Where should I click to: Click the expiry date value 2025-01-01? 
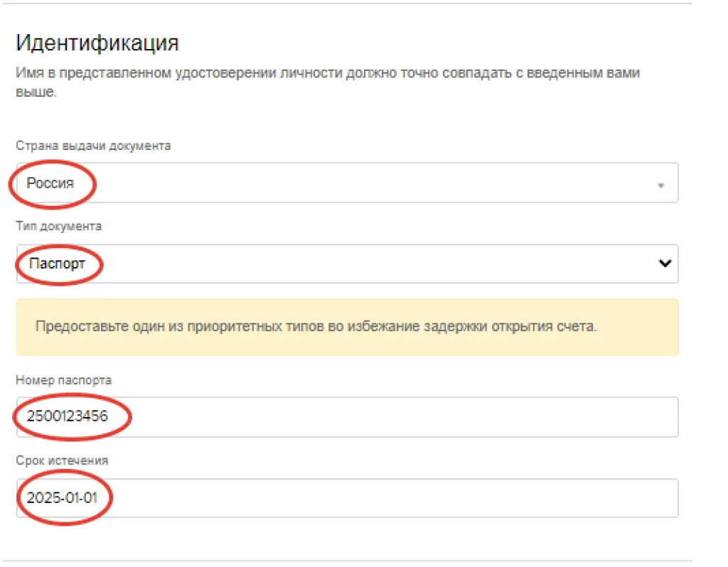pos(62,498)
